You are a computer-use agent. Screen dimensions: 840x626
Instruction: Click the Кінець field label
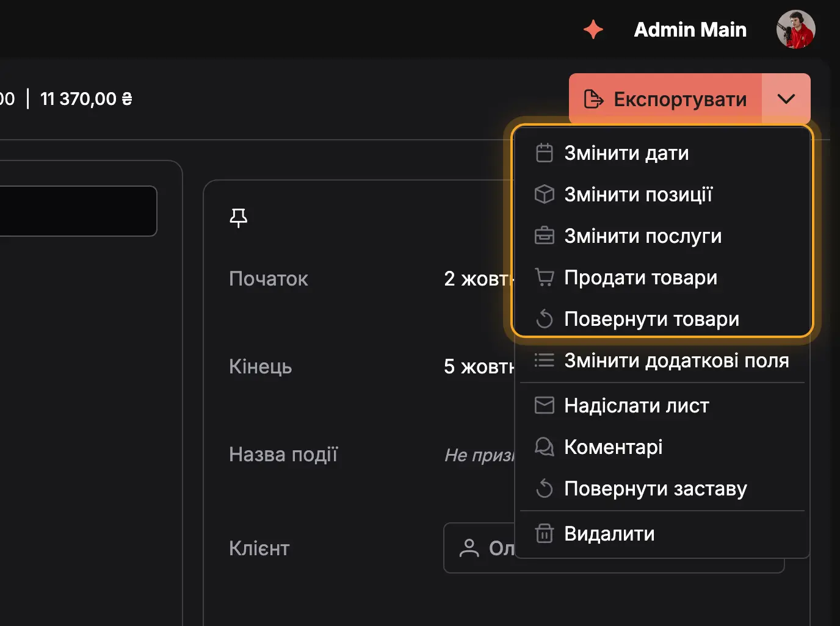point(261,367)
